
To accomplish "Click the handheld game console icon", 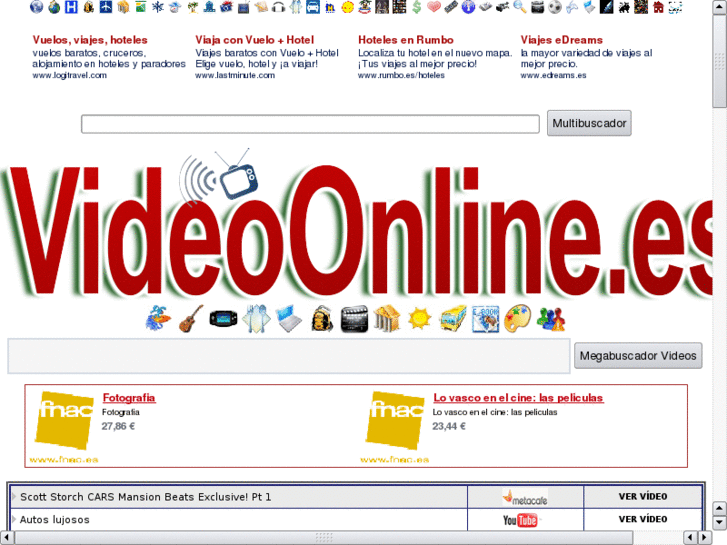I will coord(223,319).
